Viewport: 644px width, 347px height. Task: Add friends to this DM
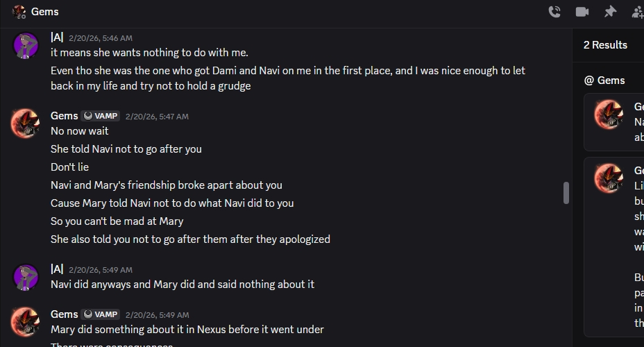[638, 12]
